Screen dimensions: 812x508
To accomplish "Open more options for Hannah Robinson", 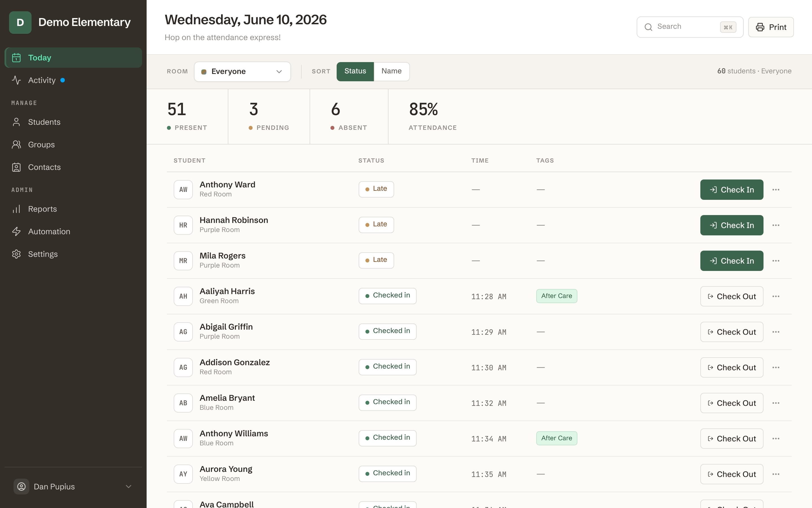I will (x=776, y=225).
